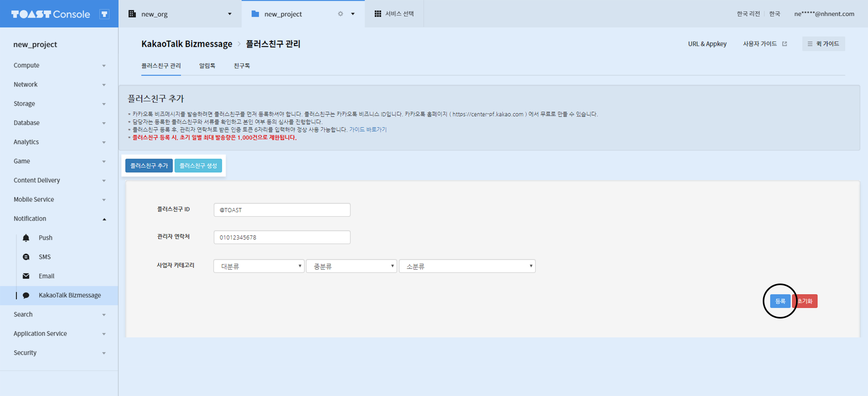Click the KakaoTalk Bizmessage bubble icon
868x396 pixels.
(x=26, y=295)
